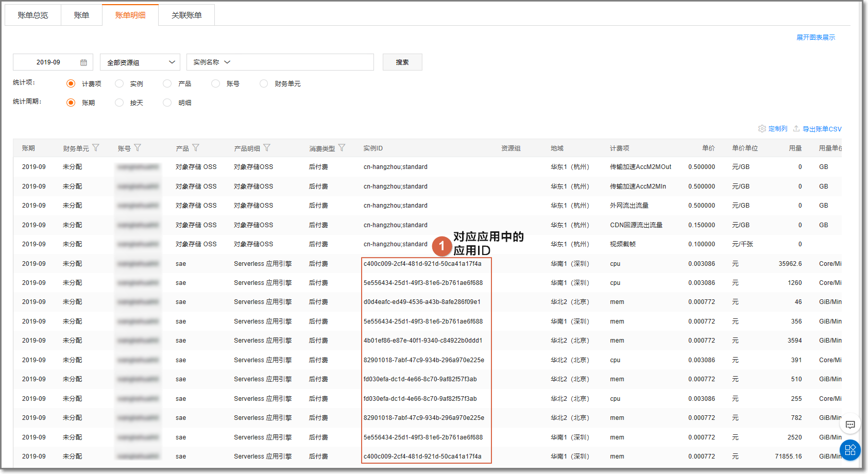Select 账号 statistic radio button
Image resolution: width=868 pixels, height=474 pixels.
point(216,83)
